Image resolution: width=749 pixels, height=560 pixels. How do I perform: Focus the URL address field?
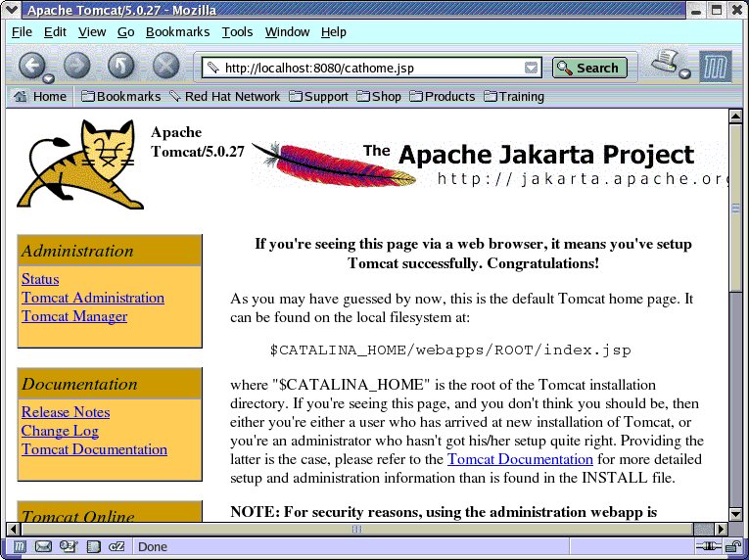(373, 68)
